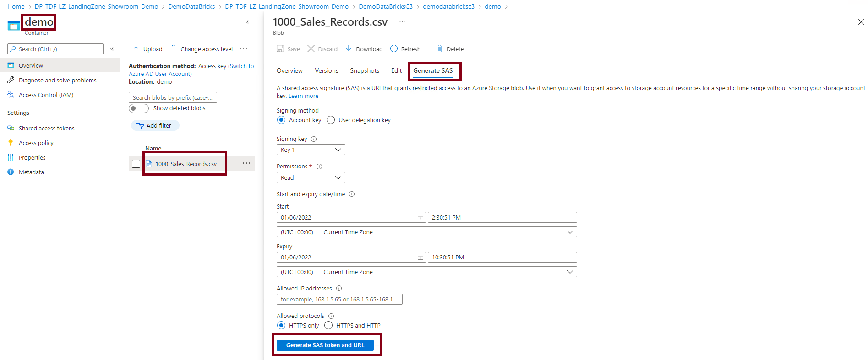
Task: Expand the Signing key dropdown
Action: click(x=311, y=150)
